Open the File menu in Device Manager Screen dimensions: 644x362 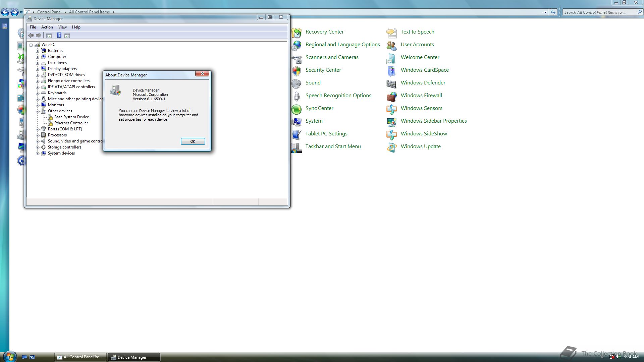click(33, 27)
